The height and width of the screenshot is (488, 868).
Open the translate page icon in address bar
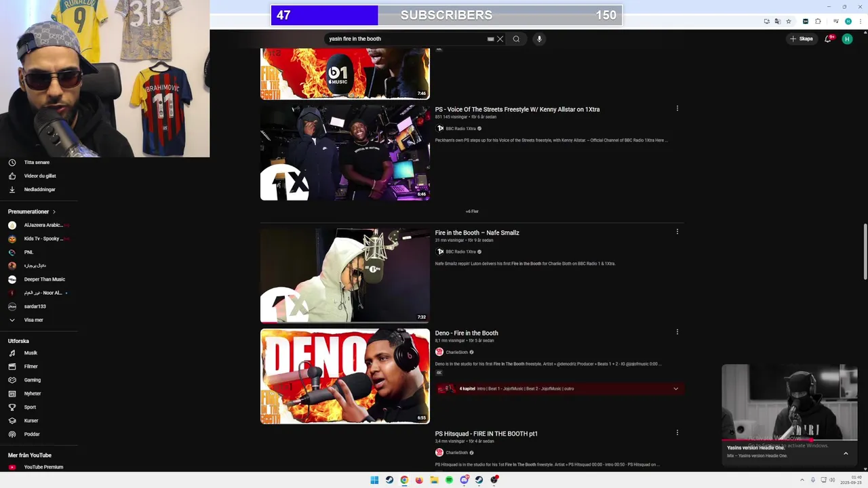click(777, 21)
